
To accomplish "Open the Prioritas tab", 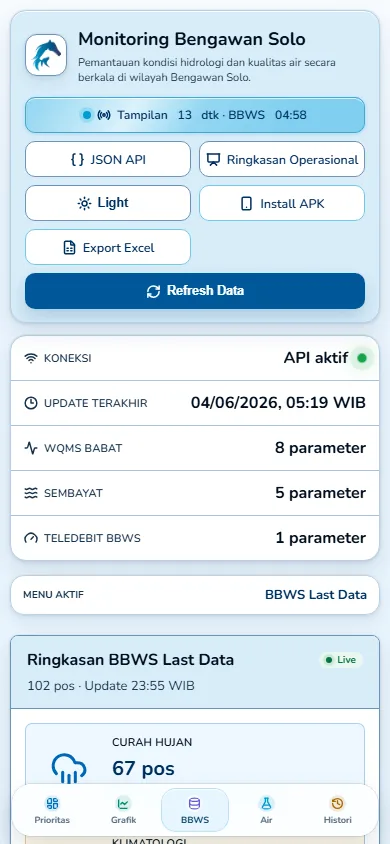I will (x=52, y=811).
